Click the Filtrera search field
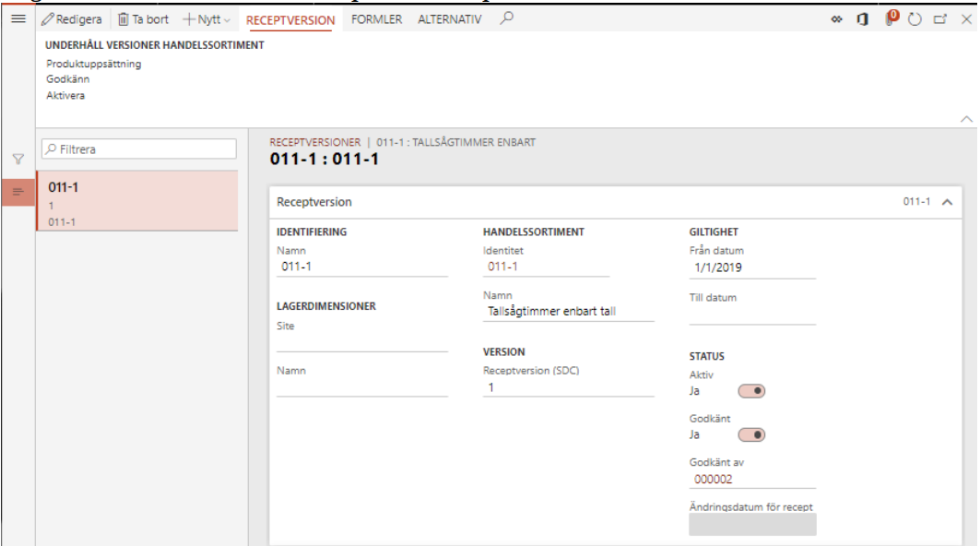 click(140, 148)
